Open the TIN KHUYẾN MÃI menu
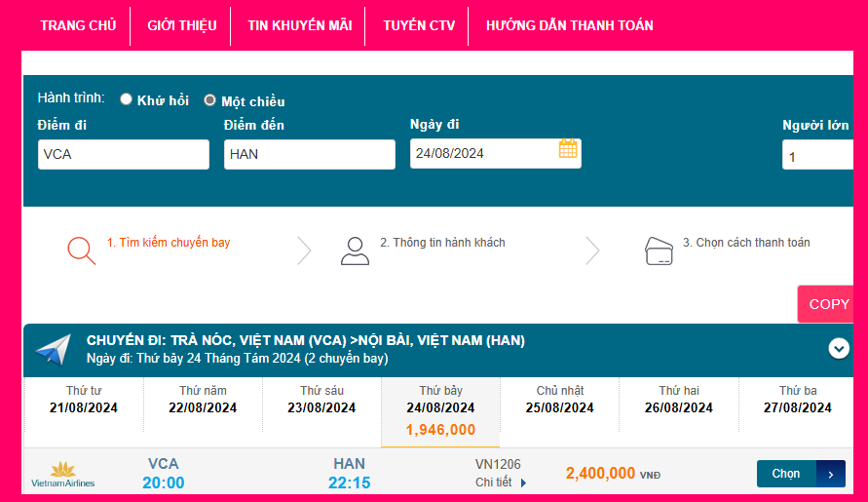 click(299, 26)
